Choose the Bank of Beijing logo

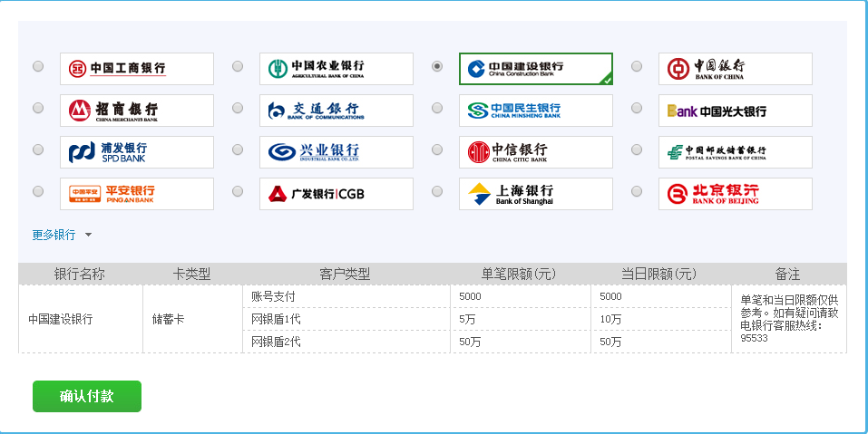736,194
